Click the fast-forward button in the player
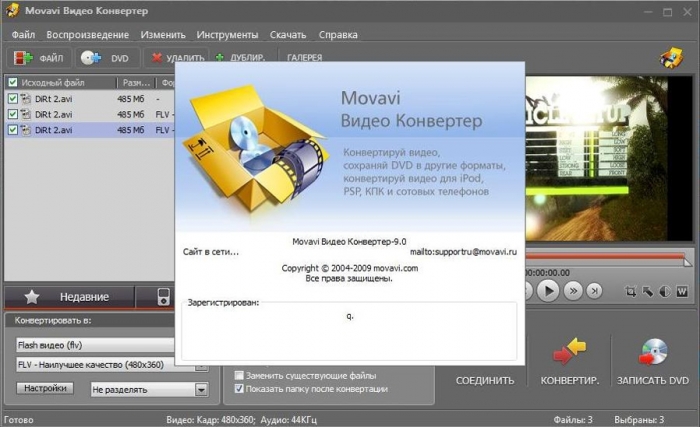The height and width of the screenshot is (427, 700). coord(573,291)
